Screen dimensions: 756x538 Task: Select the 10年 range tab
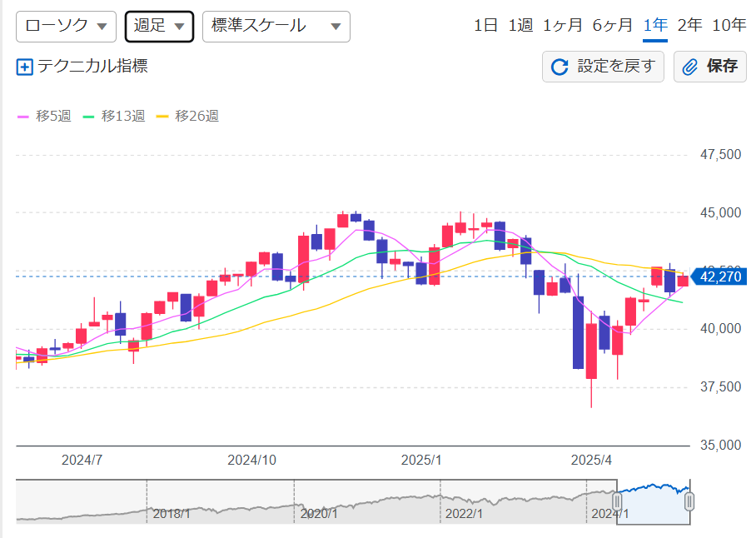(x=729, y=25)
